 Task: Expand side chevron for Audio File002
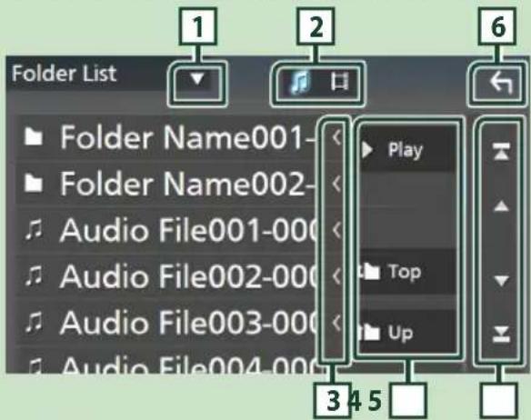coord(336,276)
